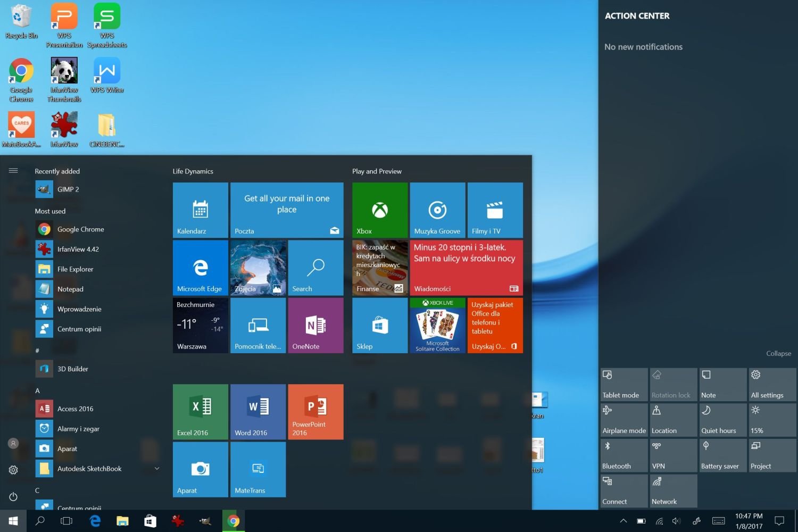Open the volume tray icon

(676, 521)
